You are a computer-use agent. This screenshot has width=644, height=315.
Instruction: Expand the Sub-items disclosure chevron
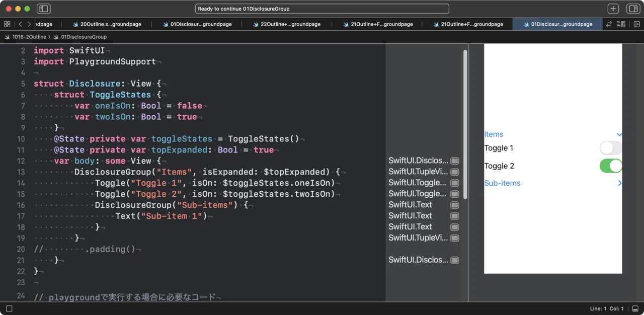[620, 183]
